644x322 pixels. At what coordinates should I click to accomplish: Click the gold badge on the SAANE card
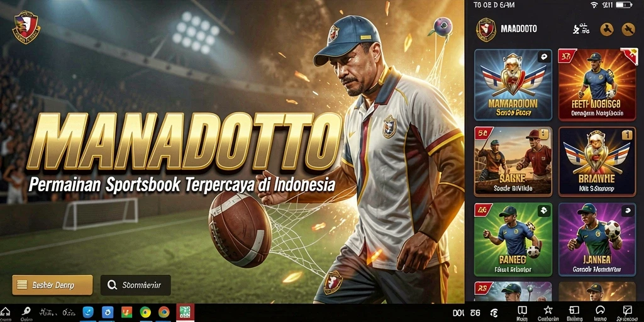(x=543, y=134)
